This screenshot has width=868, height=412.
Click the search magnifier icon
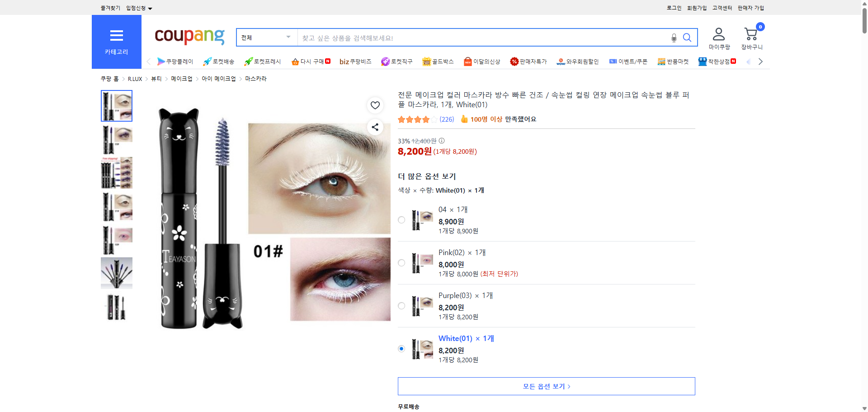coord(687,38)
